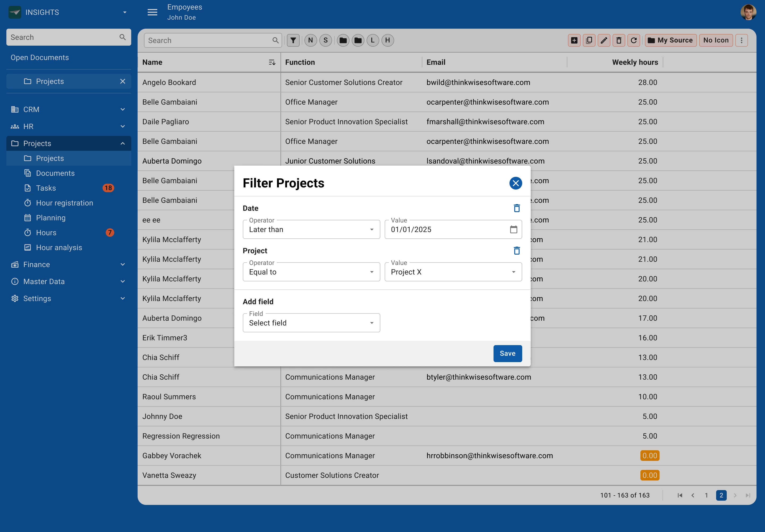Screen dimensions: 765x532
Task: Delete the Date filter with trash icon
Action: [516, 208]
